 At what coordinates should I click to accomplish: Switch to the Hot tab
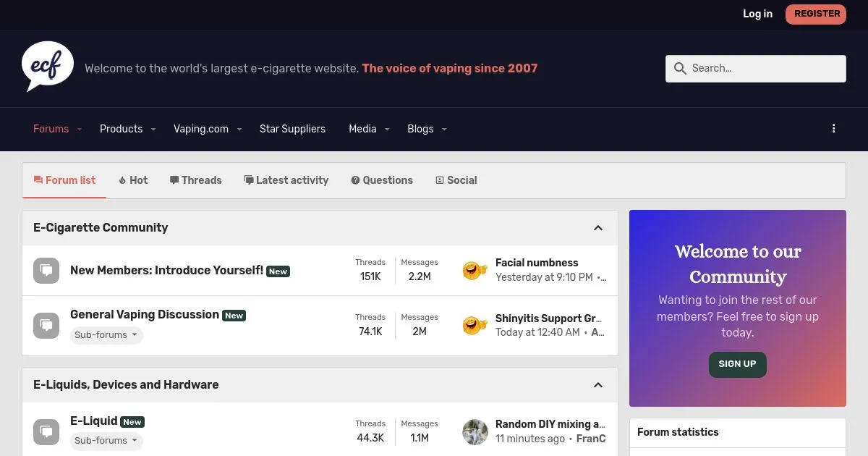click(133, 180)
